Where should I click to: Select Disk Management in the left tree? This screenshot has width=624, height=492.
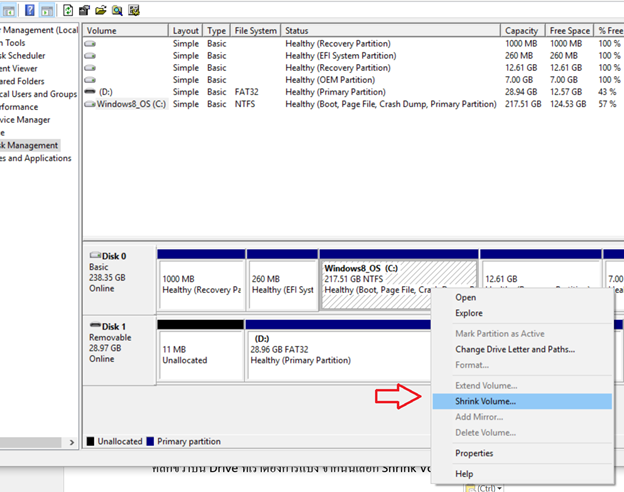29,145
